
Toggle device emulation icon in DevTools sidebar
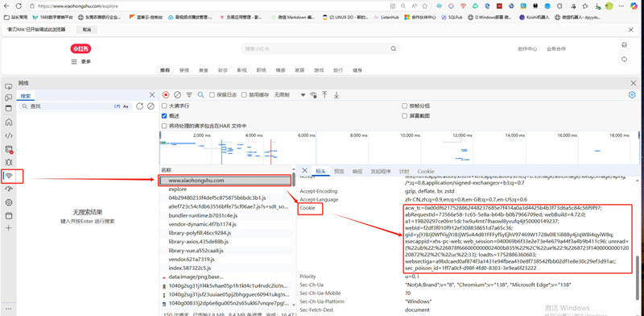[x=8, y=98]
